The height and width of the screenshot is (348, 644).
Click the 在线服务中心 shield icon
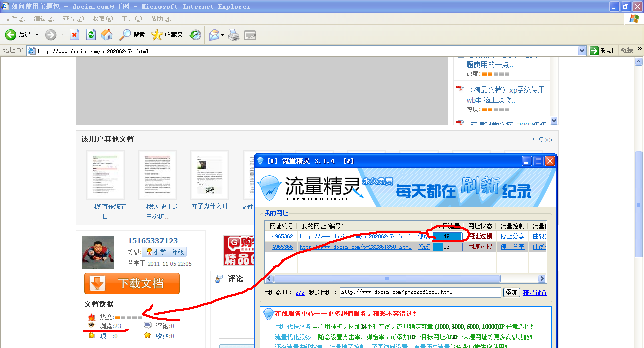pyautogui.click(x=268, y=314)
